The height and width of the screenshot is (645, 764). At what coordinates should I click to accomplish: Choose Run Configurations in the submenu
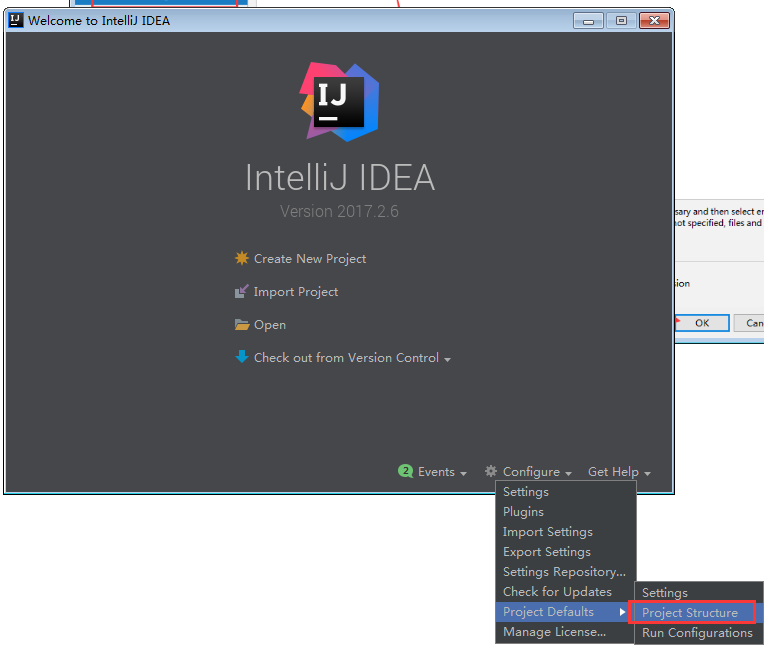point(698,633)
